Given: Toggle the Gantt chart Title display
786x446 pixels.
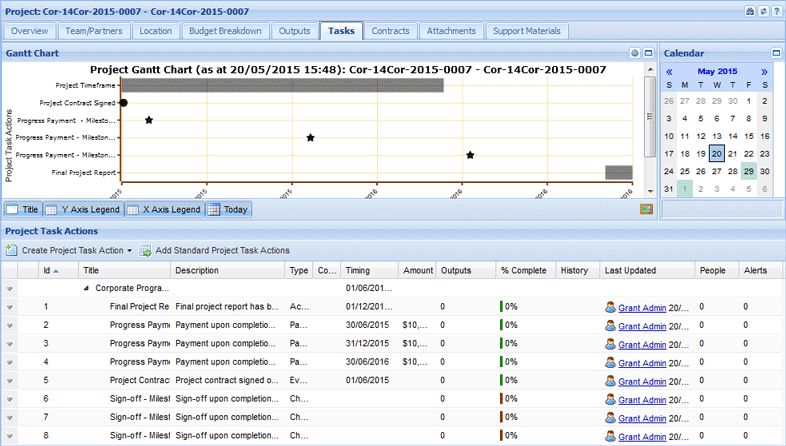Looking at the screenshot, I should point(23,210).
